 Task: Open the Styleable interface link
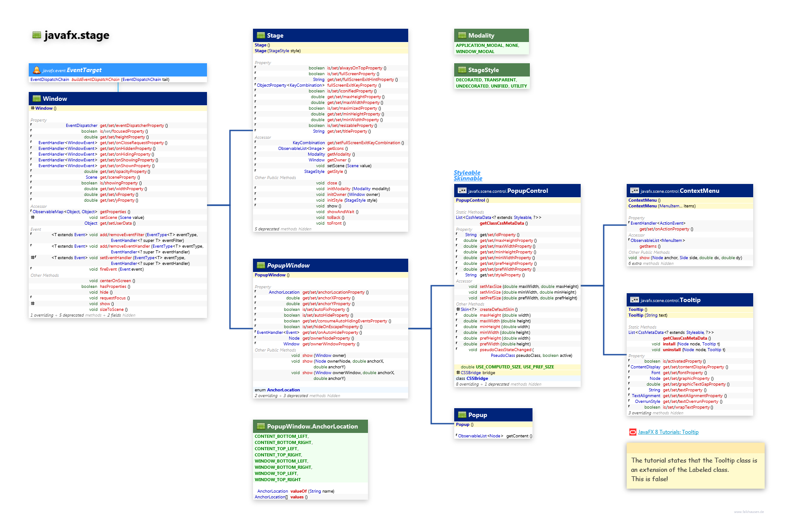(467, 172)
